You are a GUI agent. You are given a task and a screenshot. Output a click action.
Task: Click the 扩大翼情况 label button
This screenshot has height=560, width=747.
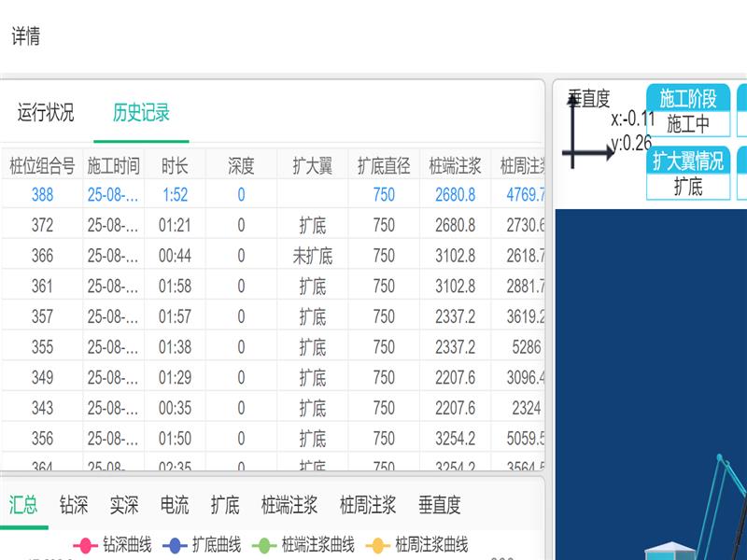(x=688, y=161)
